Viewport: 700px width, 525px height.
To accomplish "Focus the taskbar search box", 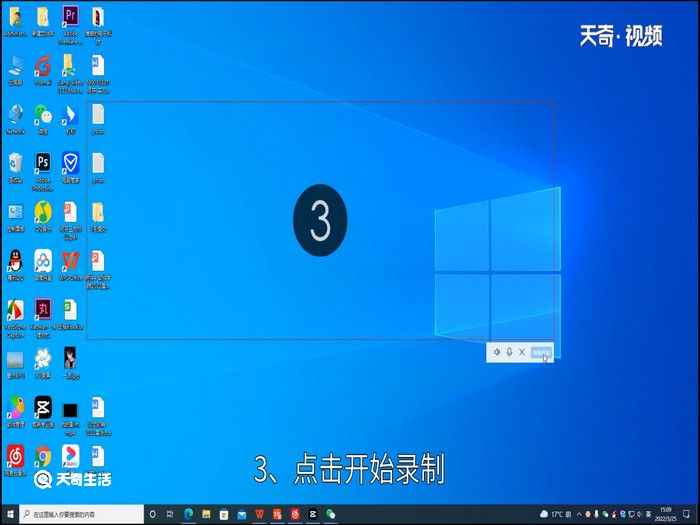I will (x=82, y=515).
